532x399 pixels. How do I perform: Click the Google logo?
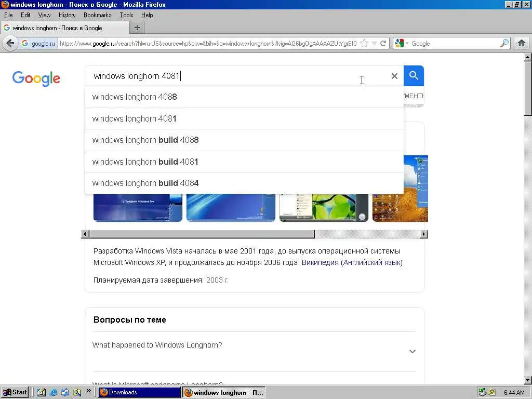pyautogui.click(x=36, y=78)
